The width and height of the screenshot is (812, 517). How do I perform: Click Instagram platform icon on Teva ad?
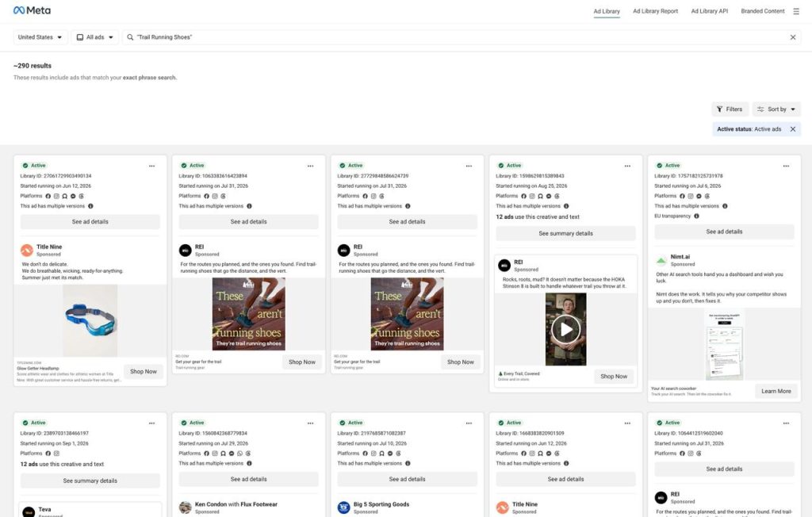pyautogui.click(x=56, y=454)
